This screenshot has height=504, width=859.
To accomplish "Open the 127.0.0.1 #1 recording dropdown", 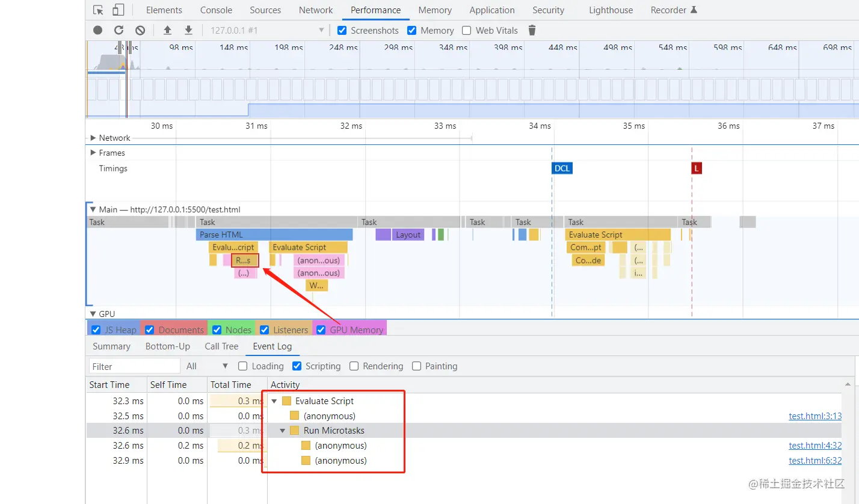I will pos(267,30).
